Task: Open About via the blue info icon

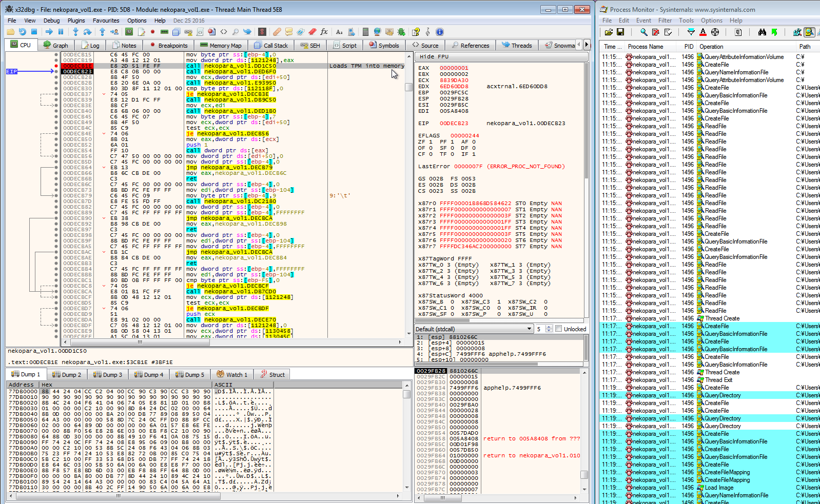Action: tap(440, 32)
